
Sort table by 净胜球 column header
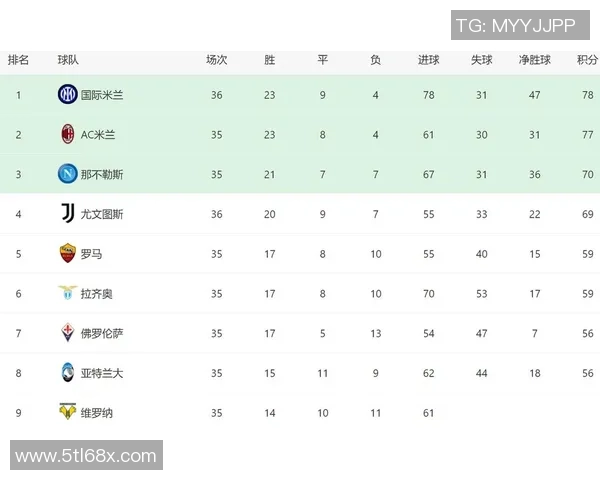pyautogui.click(x=535, y=60)
